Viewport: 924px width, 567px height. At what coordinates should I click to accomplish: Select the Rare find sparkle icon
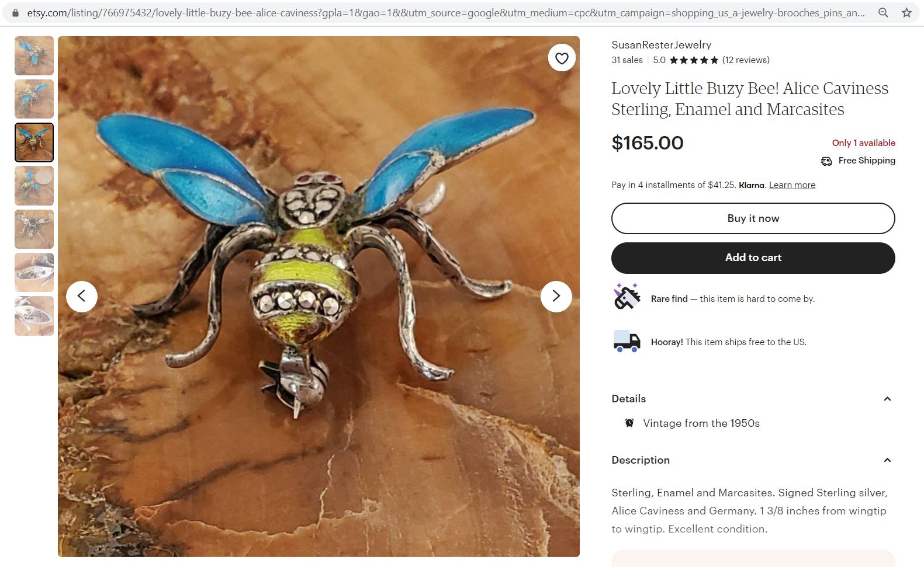point(627,298)
